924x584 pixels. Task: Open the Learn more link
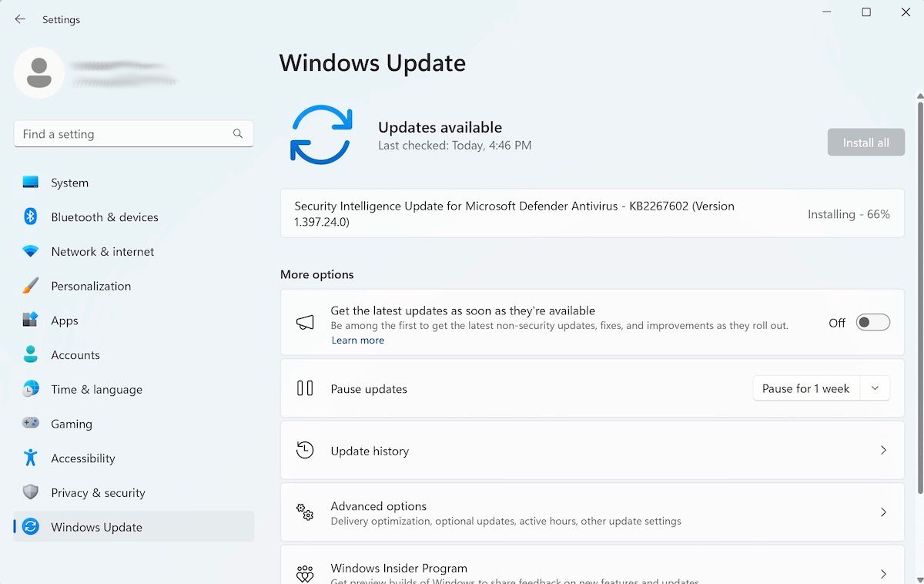[x=357, y=340]
